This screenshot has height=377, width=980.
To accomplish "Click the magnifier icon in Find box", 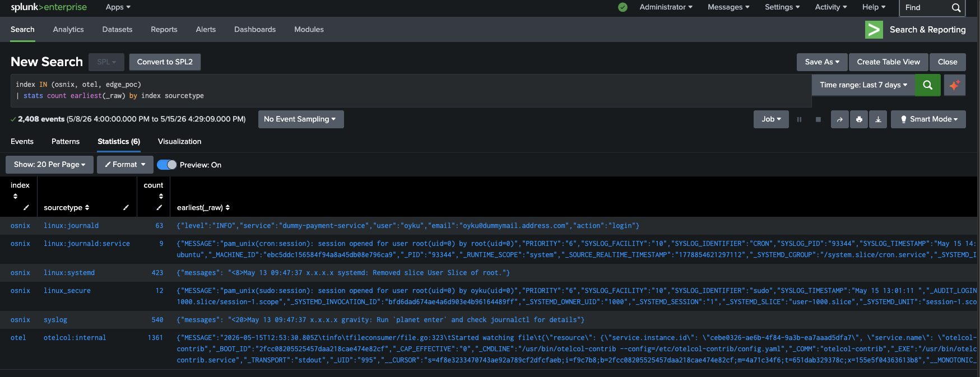I will coord(956,8).
